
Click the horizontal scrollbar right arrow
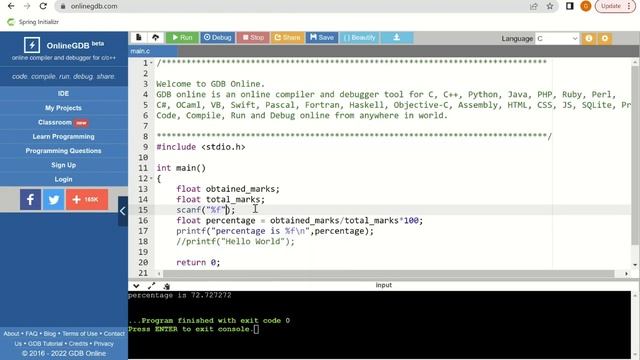pyautogui.click(x=626, y=273)
